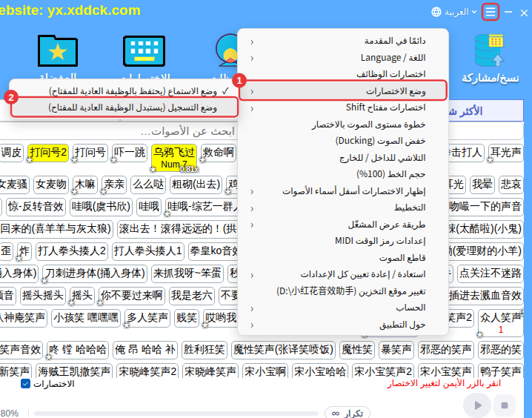The image size is (532, 418).
Task: Click the playback progress slider
Action: point(176,414)
